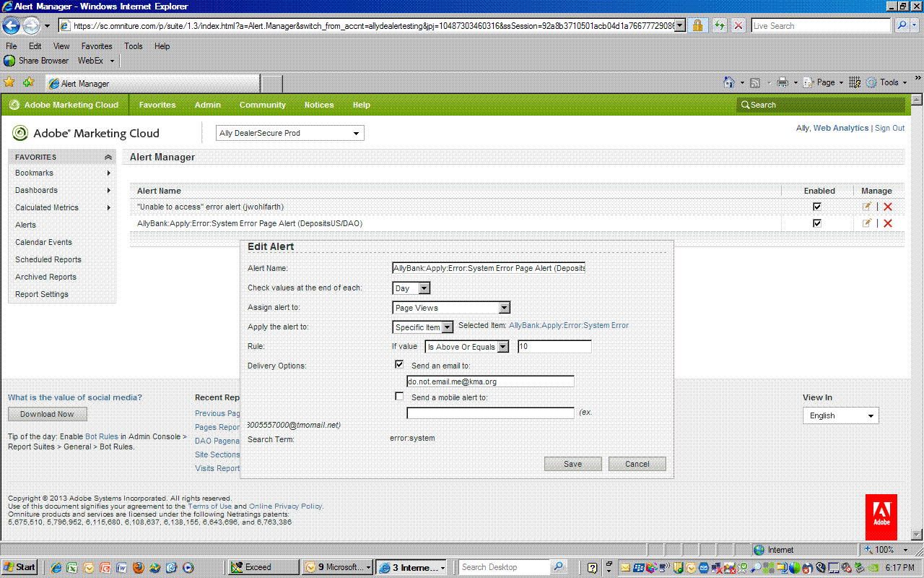
Task: Click the Print icon in IE toolbar
Action: click(782, 82)
